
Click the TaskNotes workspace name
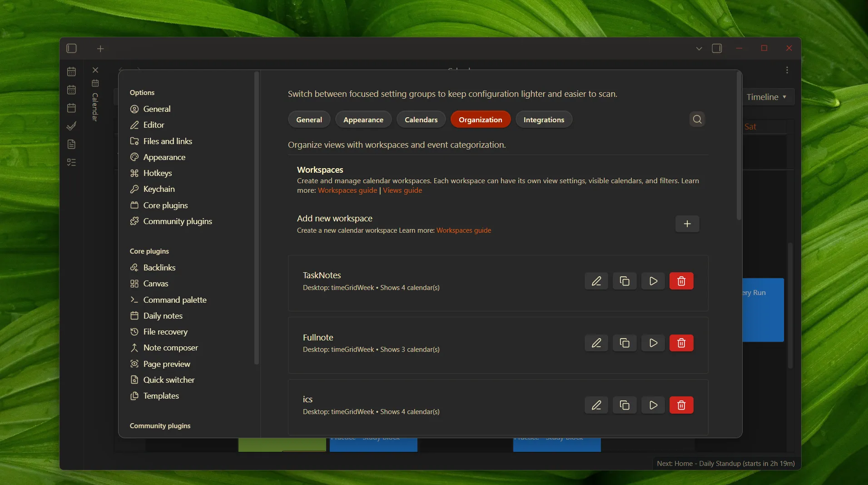(322, 275)
